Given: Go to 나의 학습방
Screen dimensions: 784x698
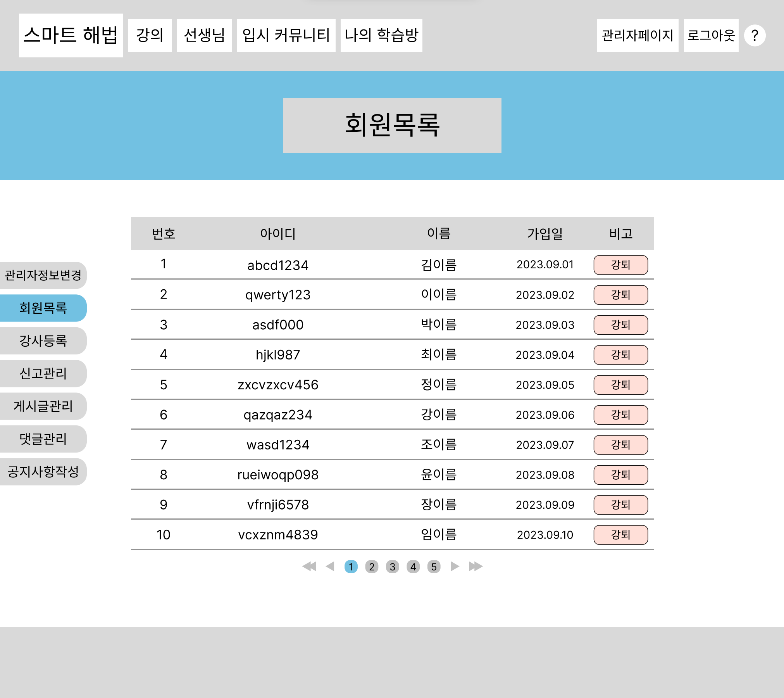Looking at the screenshot, I should tap(381, 35).
